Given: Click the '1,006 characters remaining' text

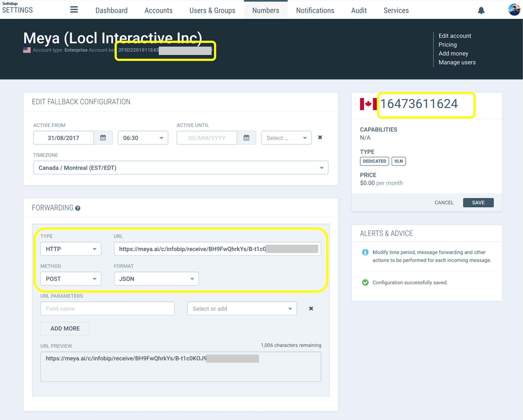Looking at the screenshot, I should point(291,345).
